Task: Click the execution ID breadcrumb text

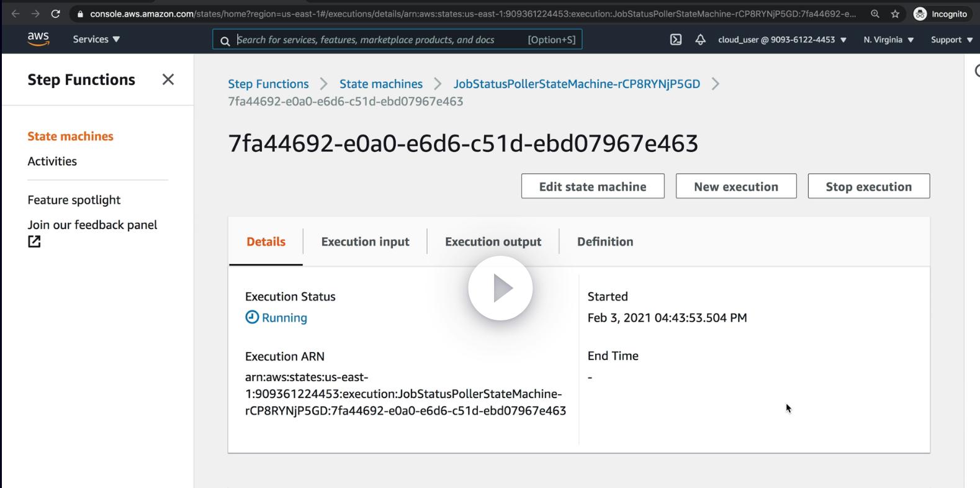Action: tap(346, 101)
